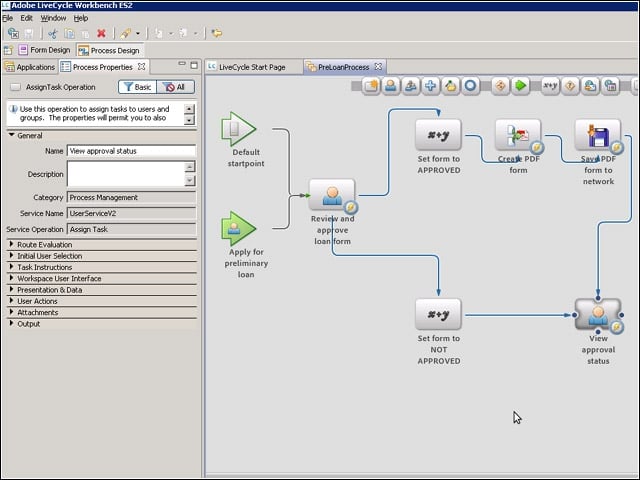
Task: Click the scissors cut toolbar icon
Action: [53, 33]
